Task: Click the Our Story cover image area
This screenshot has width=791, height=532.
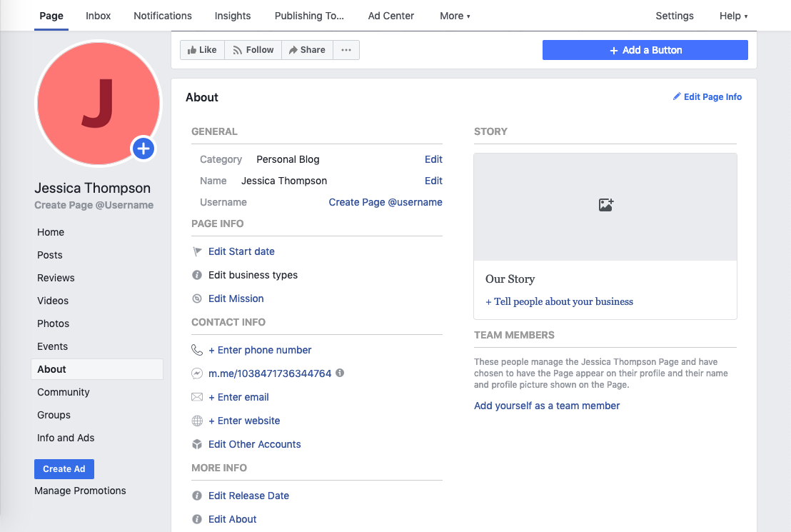Action: 605,207
